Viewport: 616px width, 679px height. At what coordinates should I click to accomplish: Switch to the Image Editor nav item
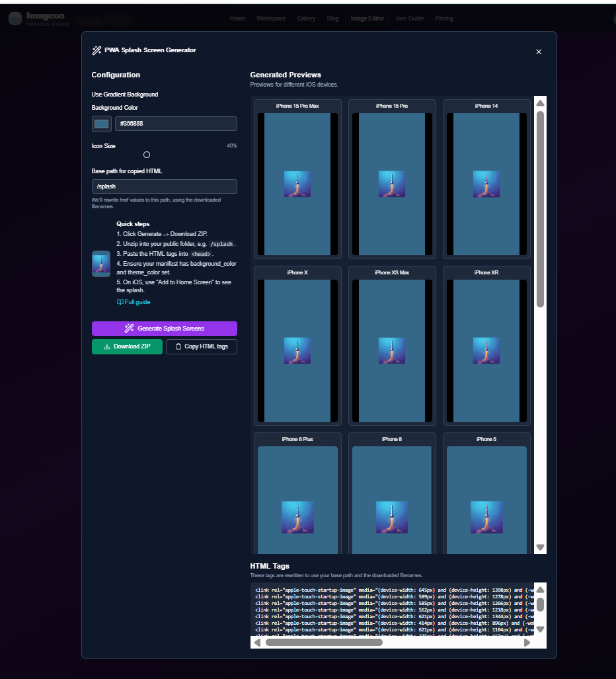click(367, 19)
